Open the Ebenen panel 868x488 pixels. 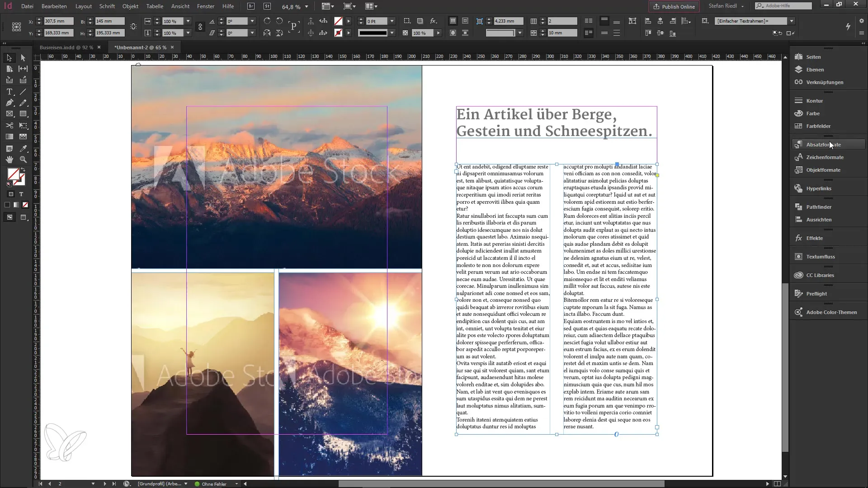click(x=828, y=70)
